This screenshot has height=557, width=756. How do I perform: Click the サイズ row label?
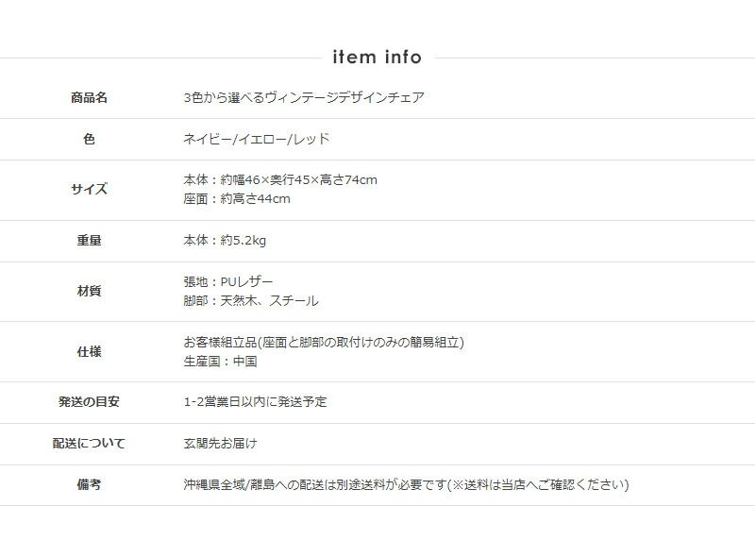(89, 189)
